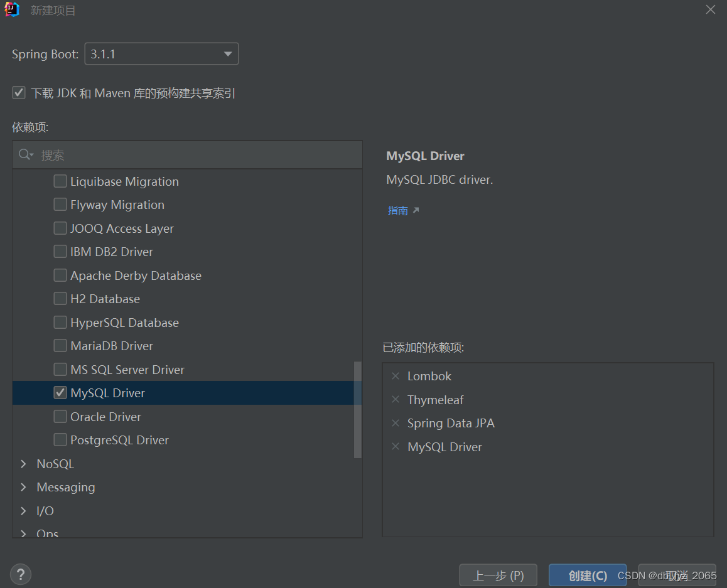Expand the Ops category

[x=24, y=533]
